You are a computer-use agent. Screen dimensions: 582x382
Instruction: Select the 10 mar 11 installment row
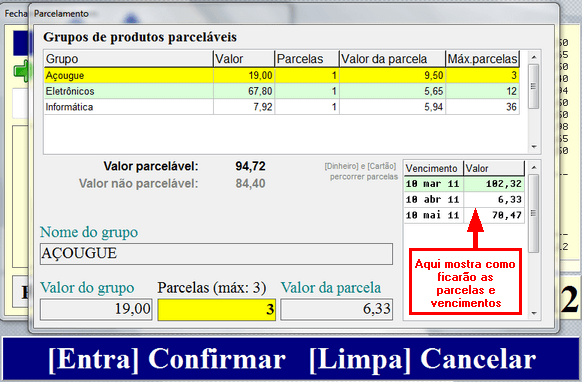(x=464, y=184)
